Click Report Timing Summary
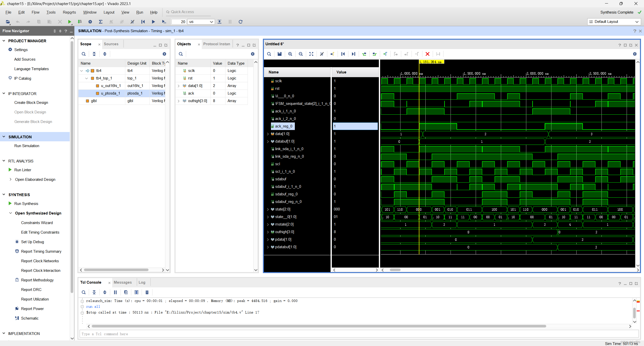The height and width of the screenshot is (346, 644). pyautogui.click(x=41, y=251)
